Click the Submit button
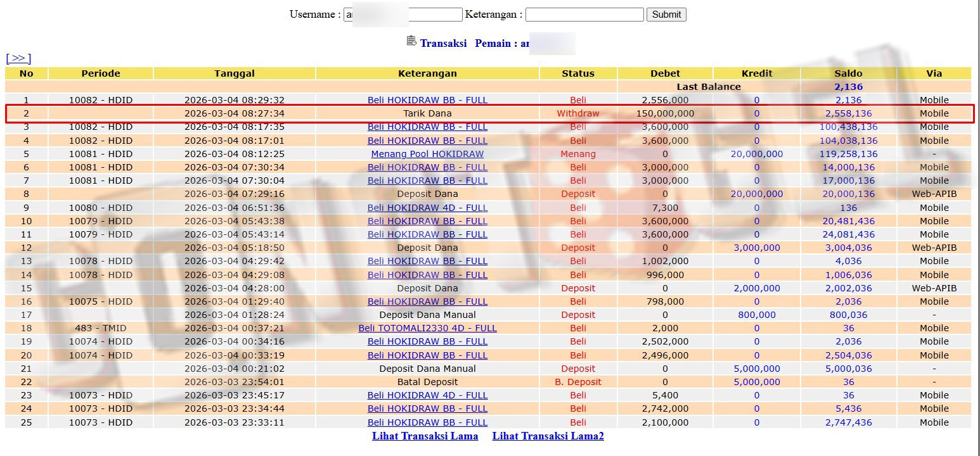Viewport: 980px width, 456px height. click(x=666, y=15)
